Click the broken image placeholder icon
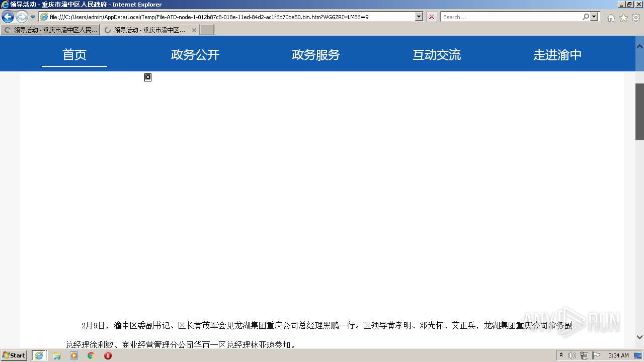Viewport: 644px width, 362px height. pyautogui.click(x=148, y=77)
